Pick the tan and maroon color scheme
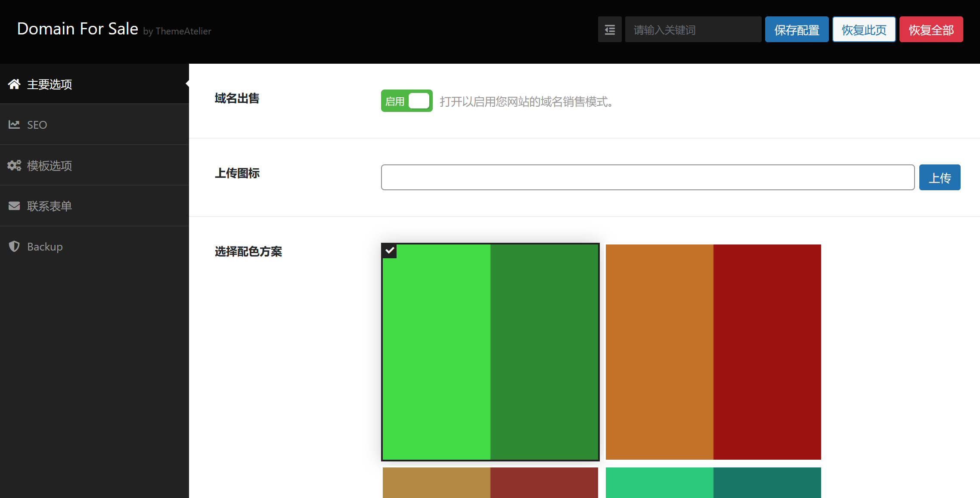The width and height of the screenshot is (980, 498). pos(490,483)
